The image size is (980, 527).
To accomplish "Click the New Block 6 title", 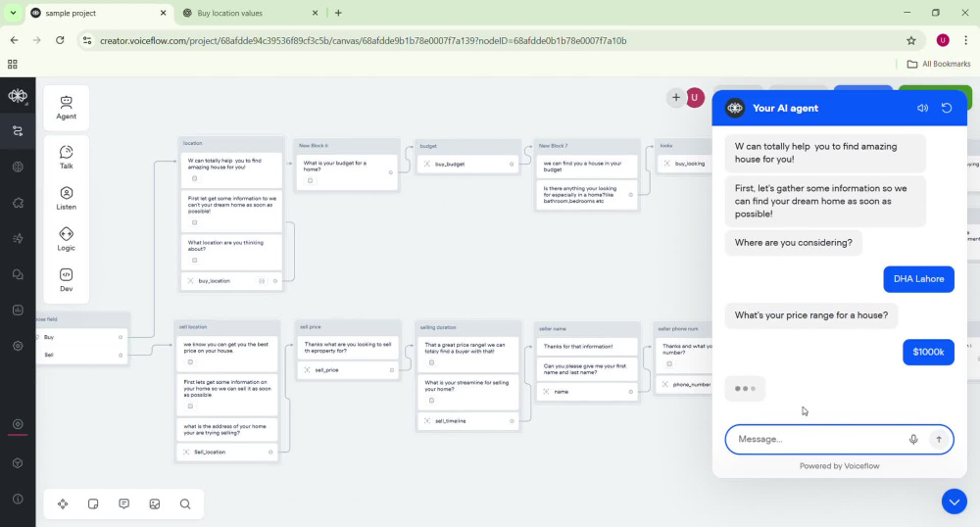I will (x=314, y=146).
